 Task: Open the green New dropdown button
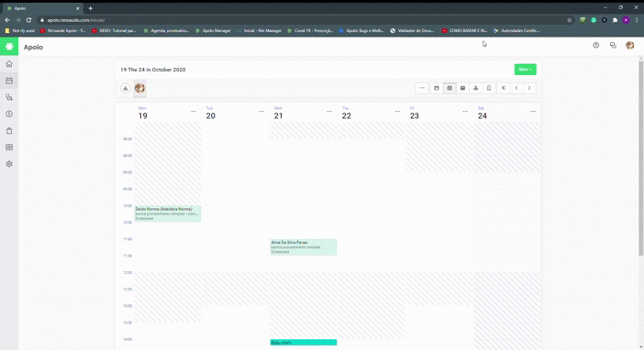click(x=526, y=70)
